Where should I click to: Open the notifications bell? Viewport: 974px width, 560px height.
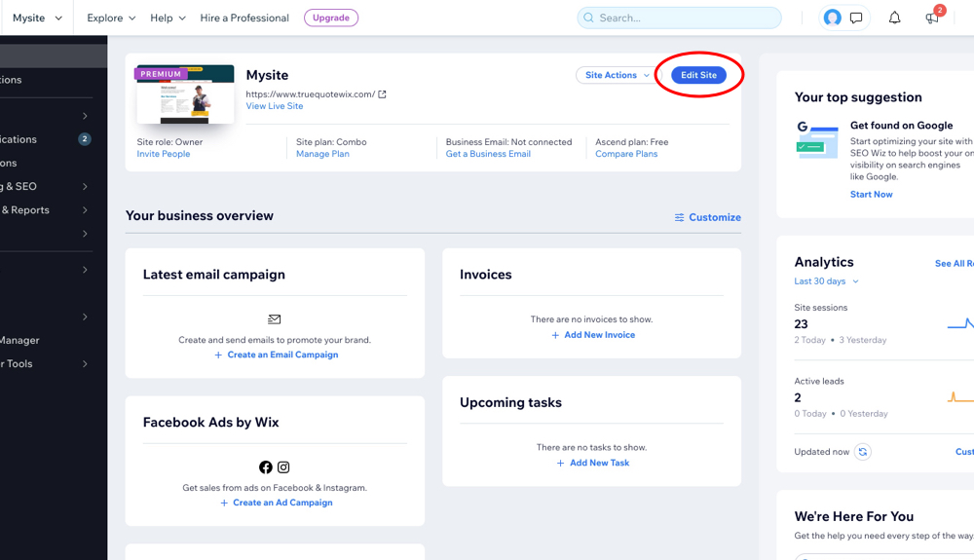(894, 18)
